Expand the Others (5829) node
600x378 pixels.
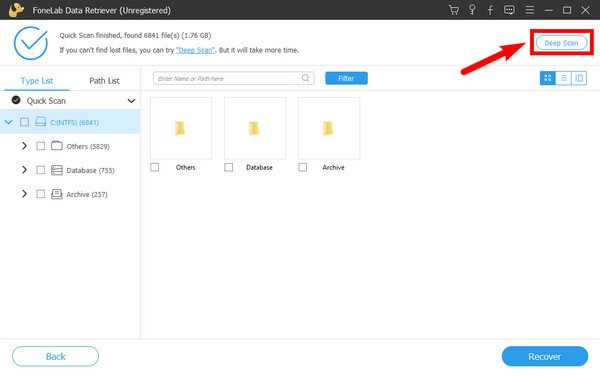[x=24, y=146]
